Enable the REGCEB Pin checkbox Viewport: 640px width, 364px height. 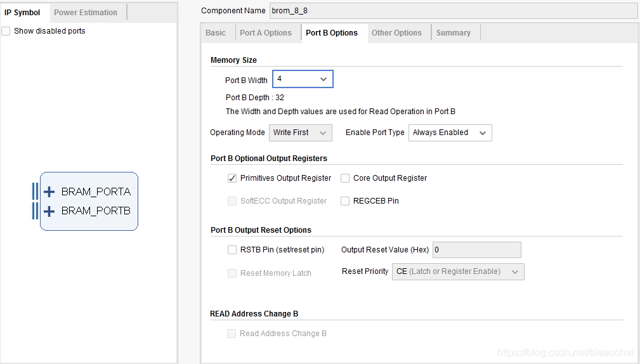tap(345, 201)
